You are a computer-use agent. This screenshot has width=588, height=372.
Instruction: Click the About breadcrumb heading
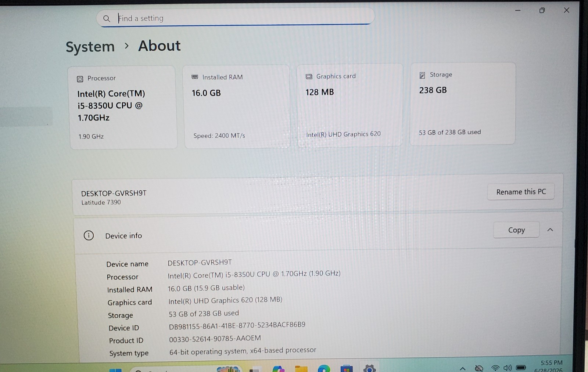click(x=159, y=46)
